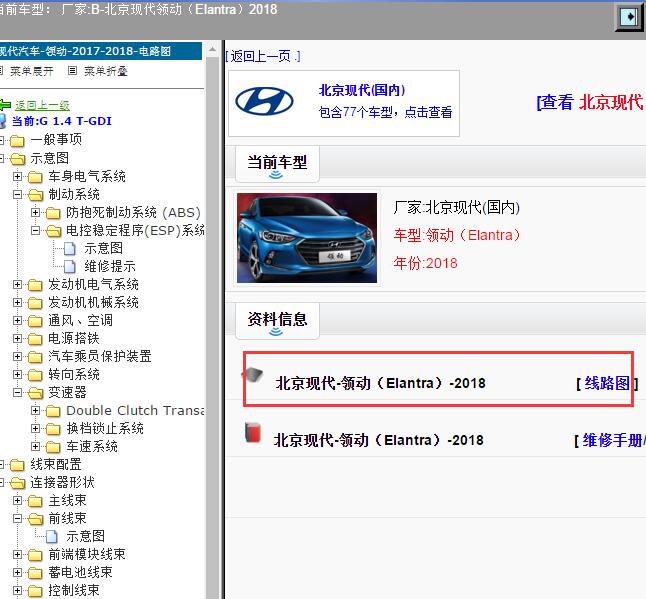Click folder icon beside 防抱死制动系统 (ABS)
This screenshot has width=646, height=599.
54,213
